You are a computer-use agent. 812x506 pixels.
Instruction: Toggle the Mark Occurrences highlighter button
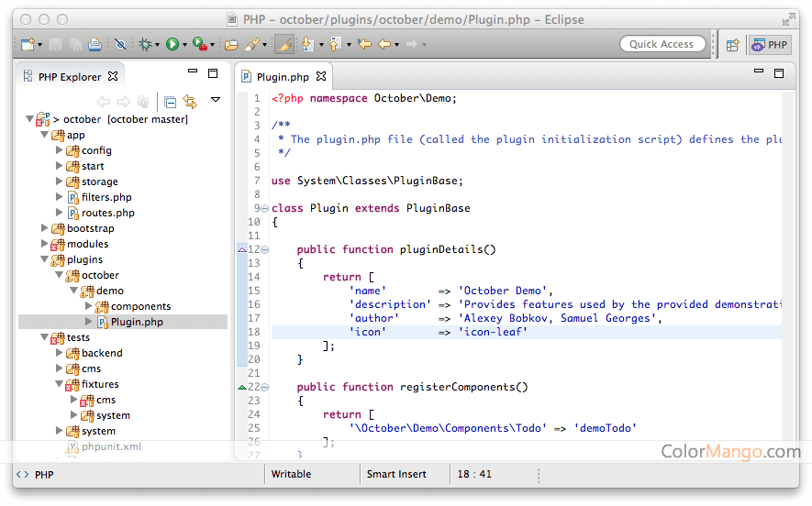coord(284,45)
